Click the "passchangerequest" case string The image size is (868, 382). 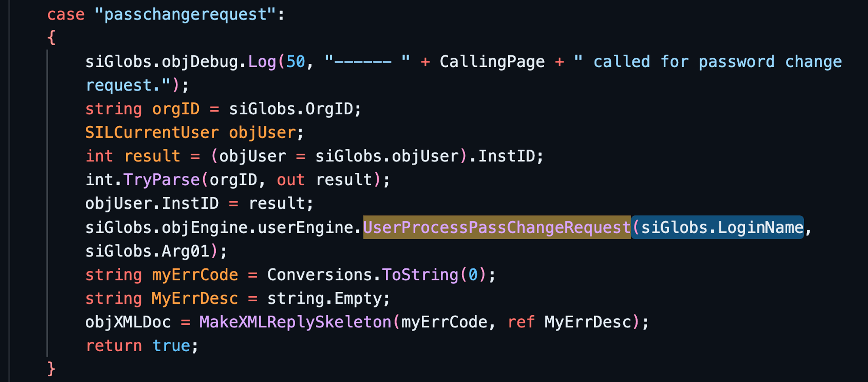tap(185, 15)
